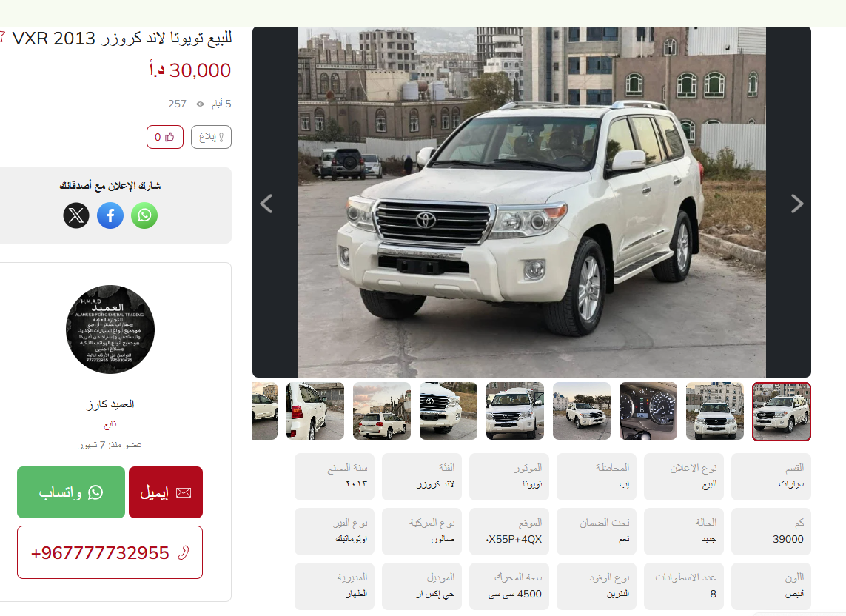Click the views eye icon beside 257
Image resolution: width=846 pixels, height=616 pixels.
tap(200, 104)
